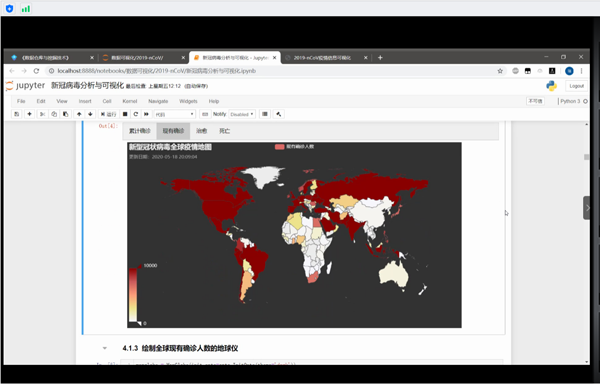Open the Navigate menu

tap(158, 101)
